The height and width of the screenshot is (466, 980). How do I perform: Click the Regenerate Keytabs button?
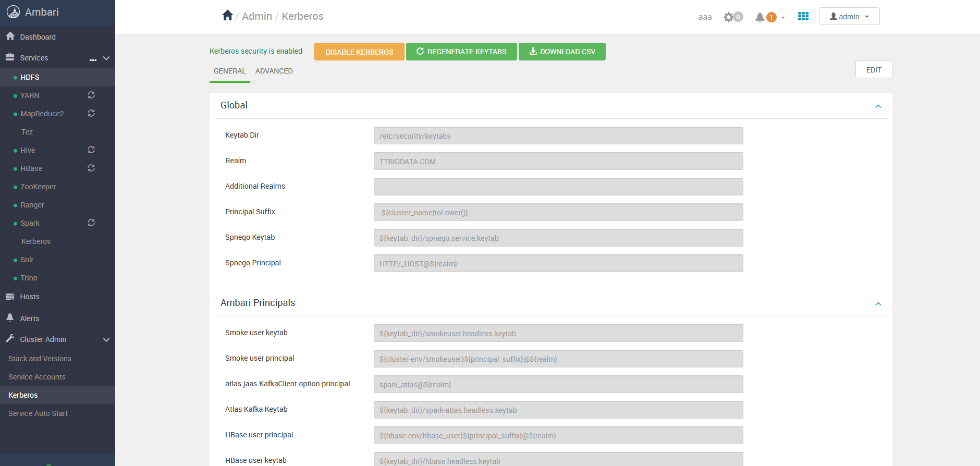click(x=461, y=52)
